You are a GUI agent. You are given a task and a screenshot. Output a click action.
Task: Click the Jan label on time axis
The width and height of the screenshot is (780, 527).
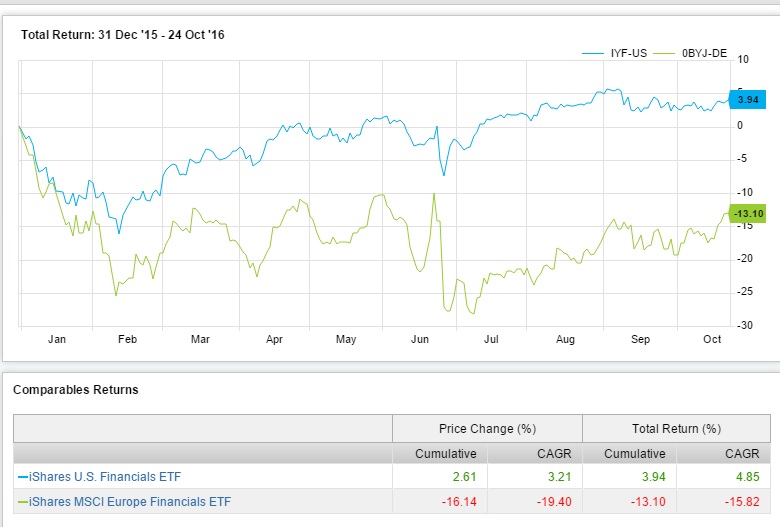click(56, 340)
